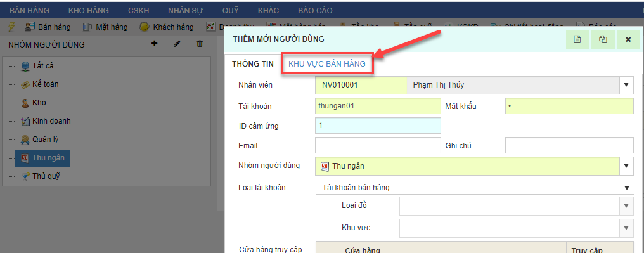This screenshot has height=253, width=644.
Task: Expand the Khu vực dropdown
Action: point(626,228)
